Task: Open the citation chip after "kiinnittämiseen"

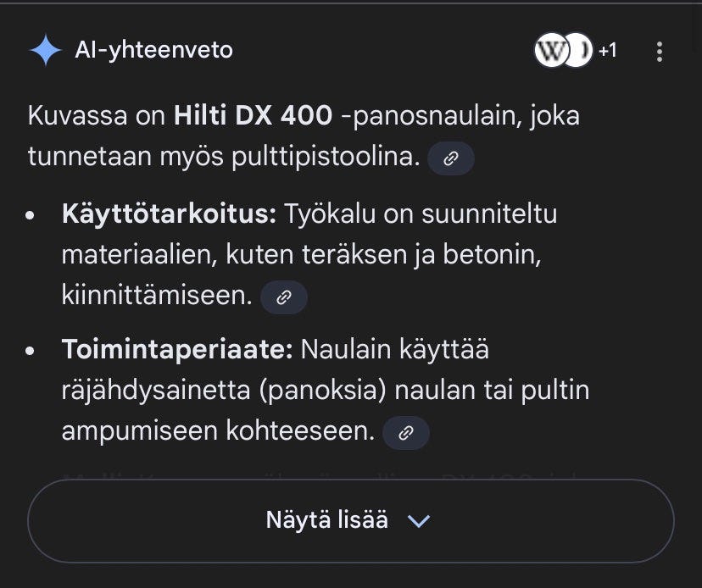Action: pyautogui.click(x=284, y=297)
